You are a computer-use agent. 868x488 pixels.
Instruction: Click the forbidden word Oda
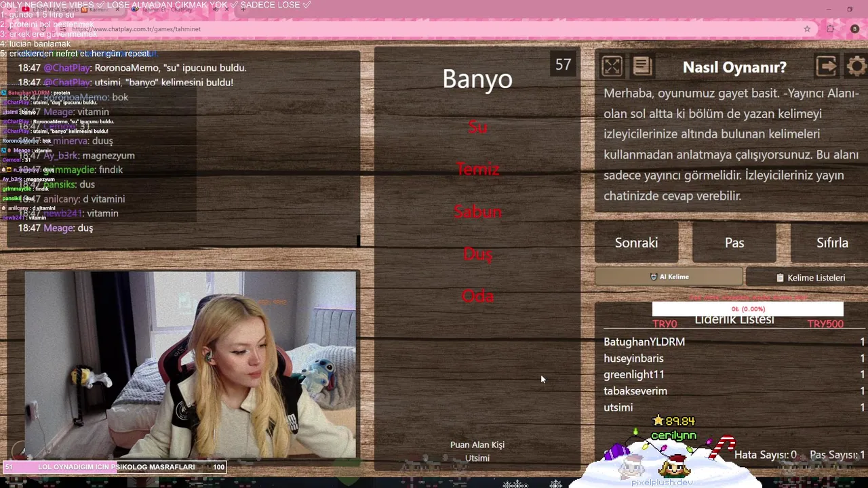pyautogui.click(x=477, y=296)
